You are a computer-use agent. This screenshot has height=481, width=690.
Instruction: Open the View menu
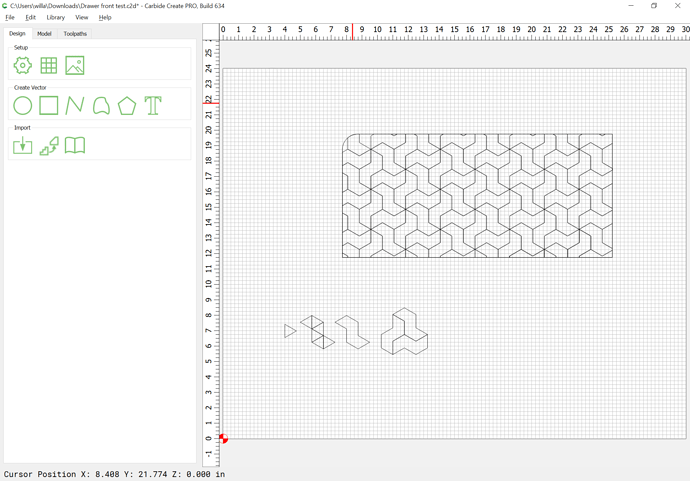tap(81, 17)
